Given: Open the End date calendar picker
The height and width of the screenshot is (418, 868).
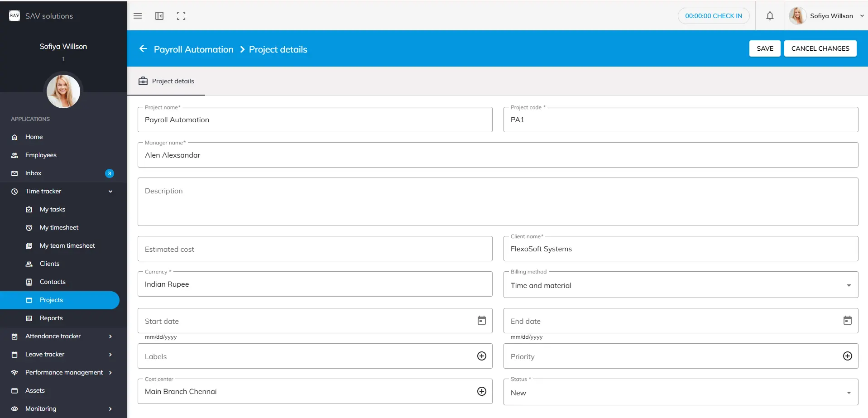Looking at the screenshot, I should [848, 321].
